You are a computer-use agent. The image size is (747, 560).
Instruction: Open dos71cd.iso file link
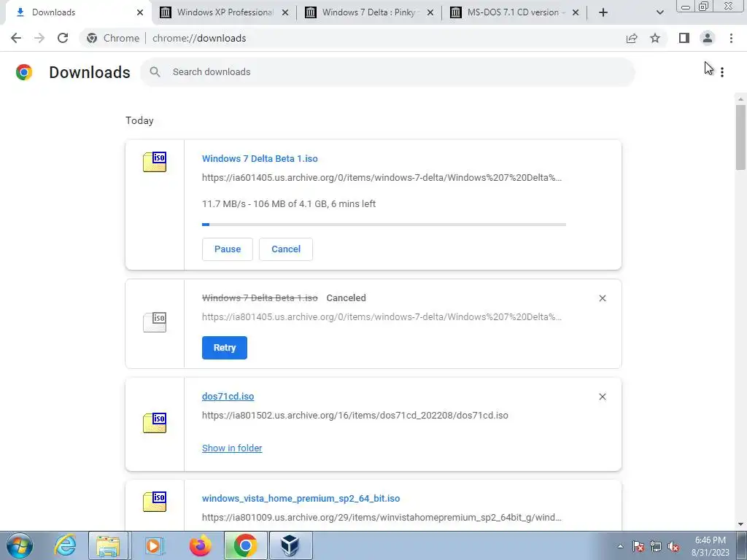click(228, 396)
